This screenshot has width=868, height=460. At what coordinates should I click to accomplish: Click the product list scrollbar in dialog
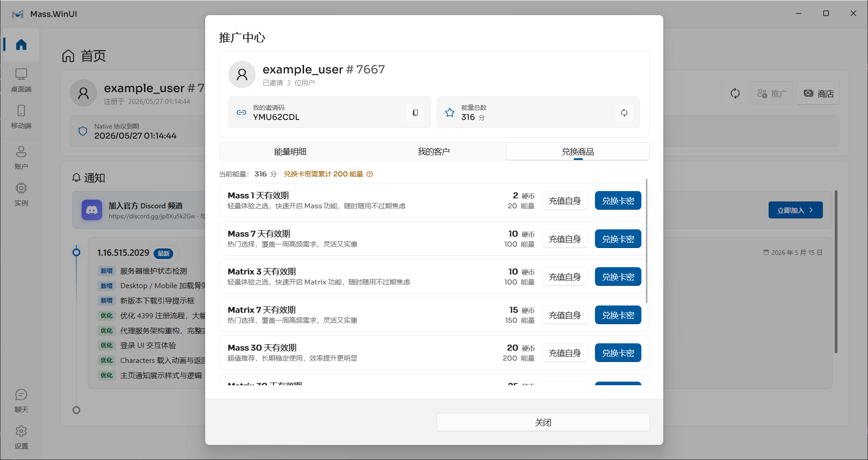pos(646,241)
